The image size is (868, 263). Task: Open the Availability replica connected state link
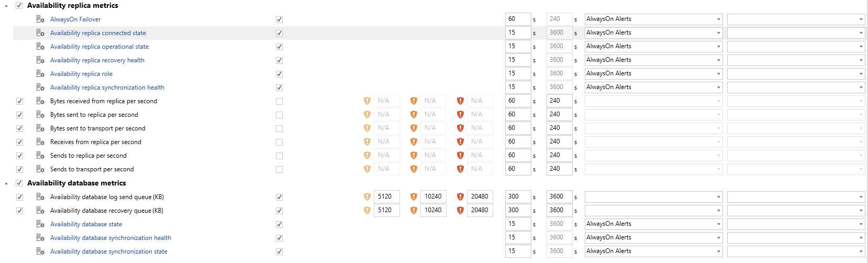(x=98, y=32)
